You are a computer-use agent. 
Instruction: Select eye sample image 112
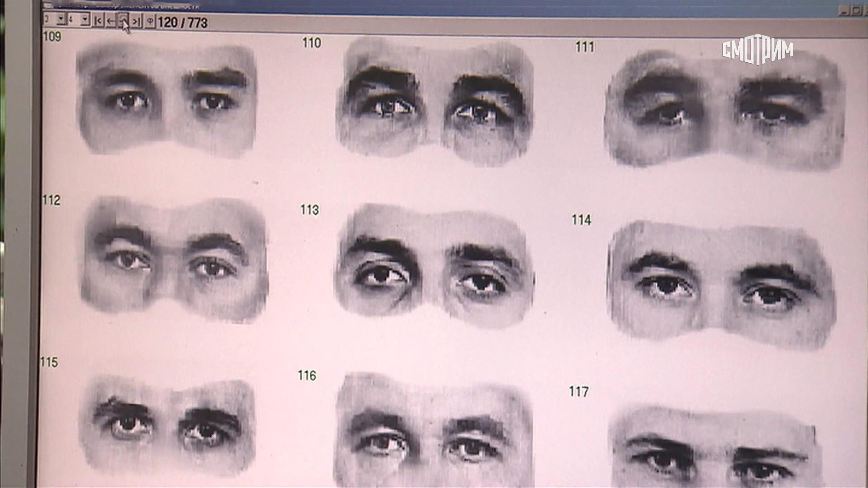(x=175, y=259)
